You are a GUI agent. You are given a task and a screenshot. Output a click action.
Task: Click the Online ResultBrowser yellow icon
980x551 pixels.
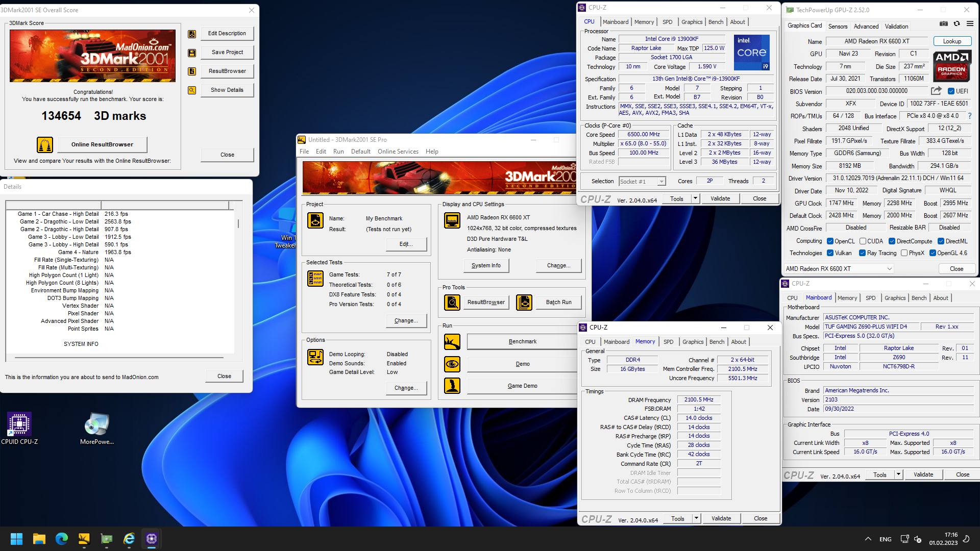tap(45, 145)
